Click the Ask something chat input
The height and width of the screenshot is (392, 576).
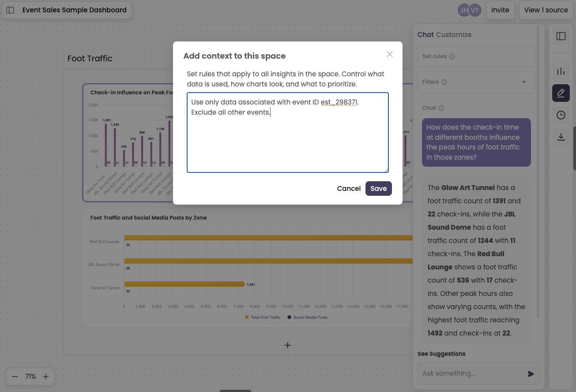point(472,373)
